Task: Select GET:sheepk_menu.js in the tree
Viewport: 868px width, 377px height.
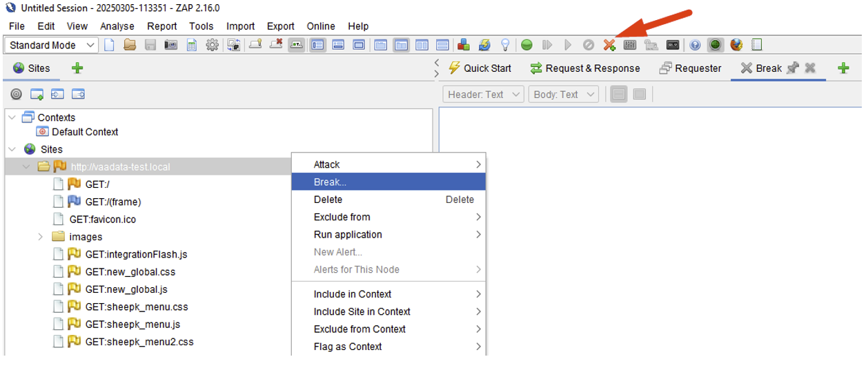Action: click(x=132, y=325)
